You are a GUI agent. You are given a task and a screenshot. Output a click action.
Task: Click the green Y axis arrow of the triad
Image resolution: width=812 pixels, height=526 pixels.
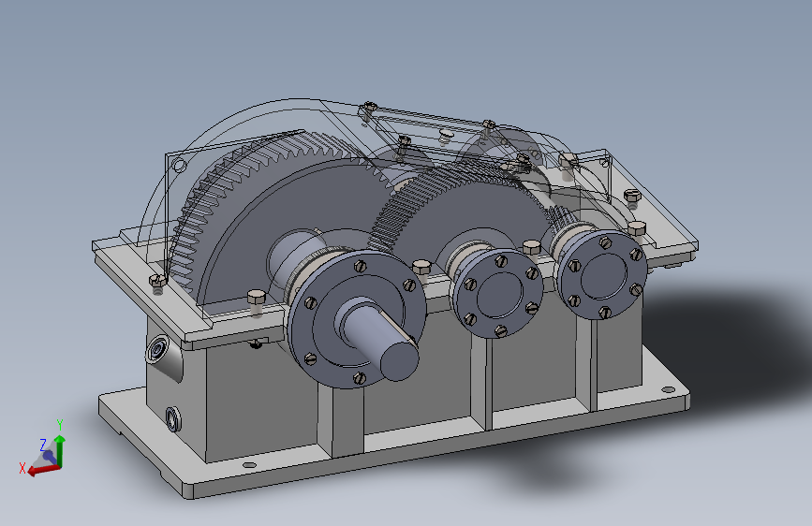60,450
